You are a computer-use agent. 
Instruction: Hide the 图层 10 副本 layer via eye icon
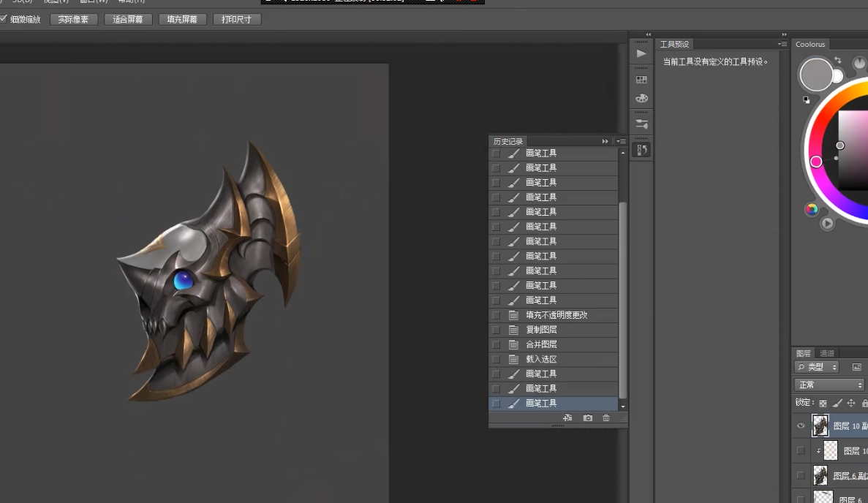click(x=801, y=426)
